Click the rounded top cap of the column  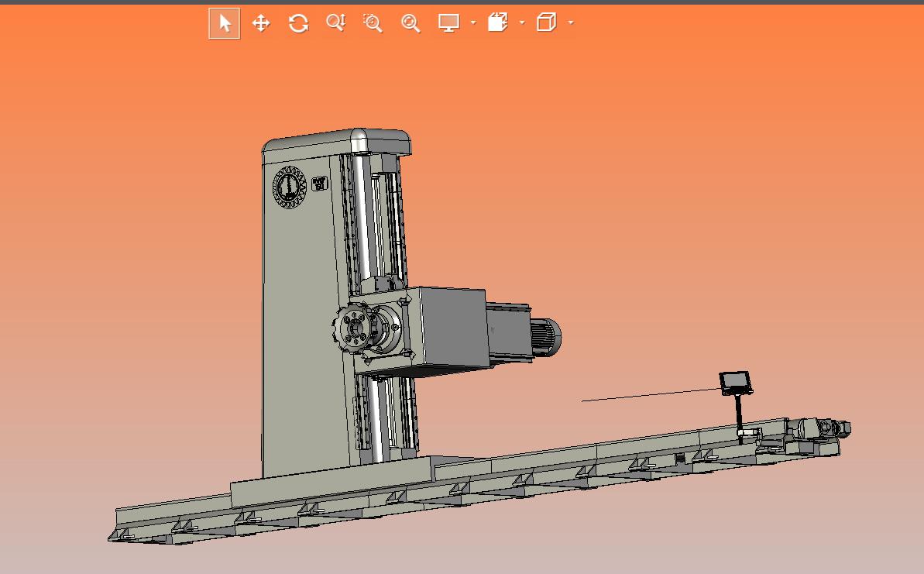pos(337,141)
